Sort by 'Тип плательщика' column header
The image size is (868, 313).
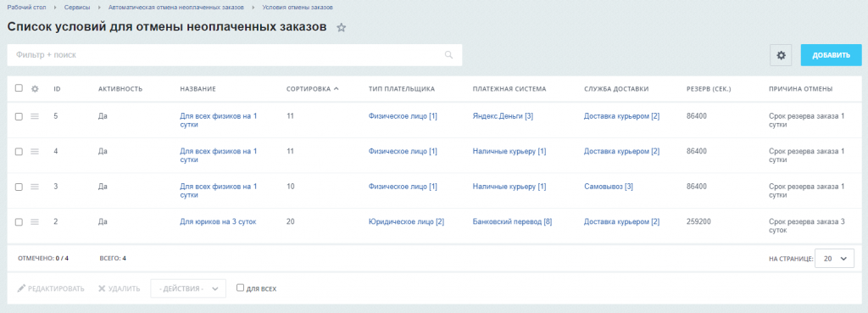(x=401, y=88)
